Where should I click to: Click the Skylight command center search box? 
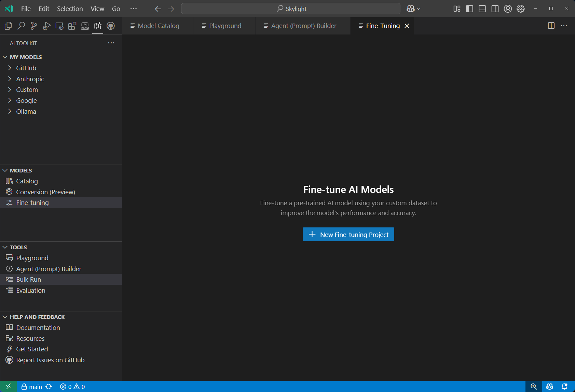click(291, 9)
